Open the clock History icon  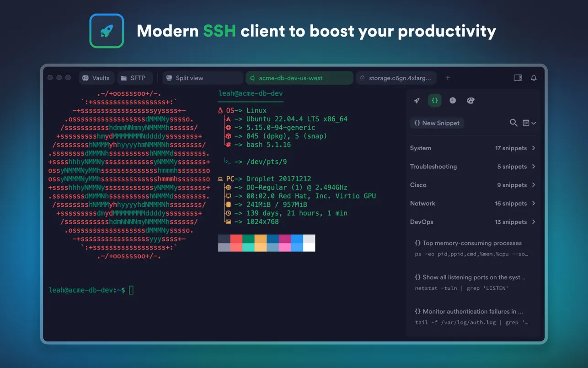[x=453, y=101]
